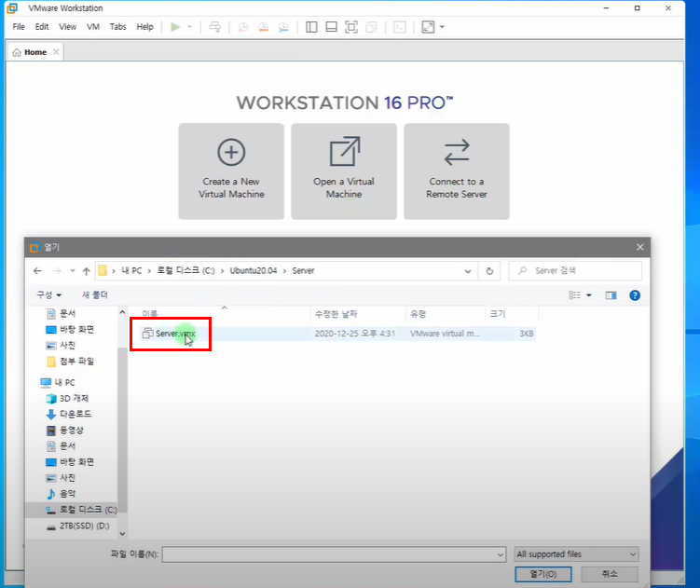Open the VM menu

pos(93,27)
